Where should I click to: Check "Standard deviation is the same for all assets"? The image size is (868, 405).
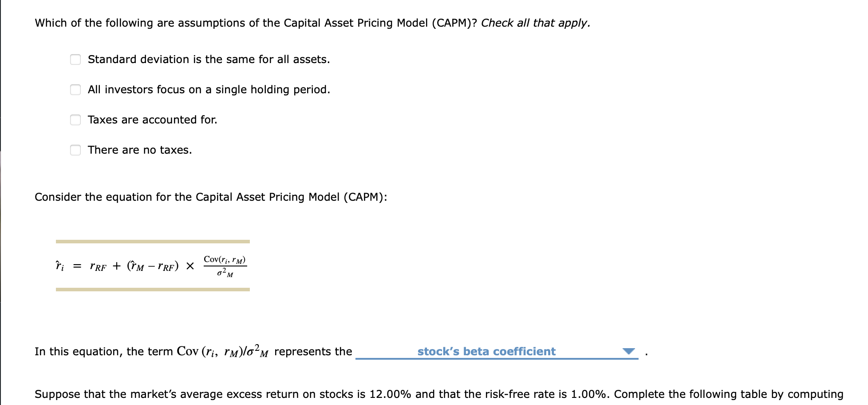[75, 59]
